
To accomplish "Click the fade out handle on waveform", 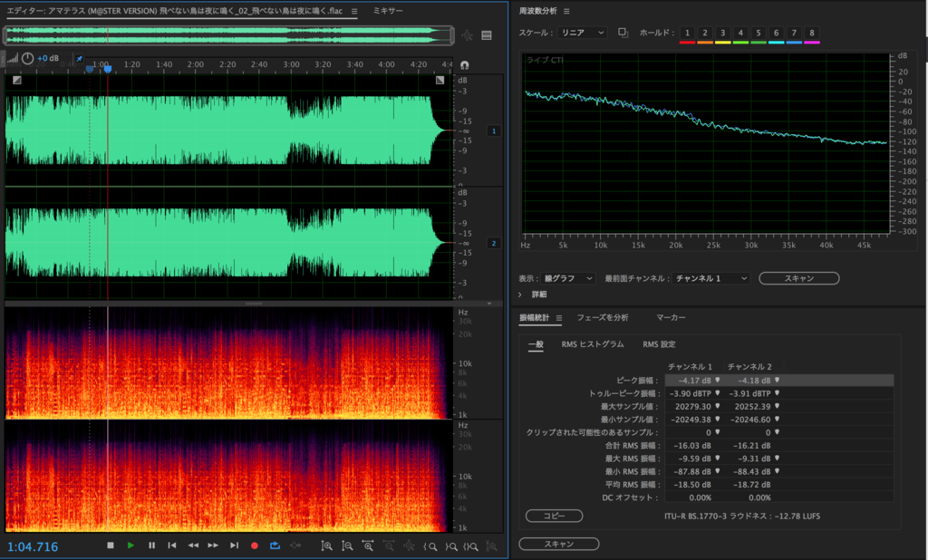I will [x=440, y=80].
